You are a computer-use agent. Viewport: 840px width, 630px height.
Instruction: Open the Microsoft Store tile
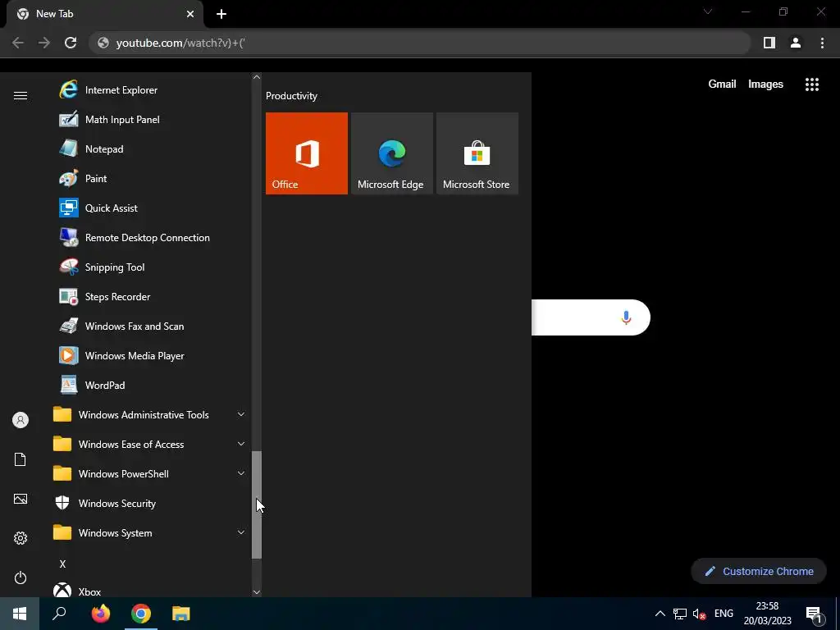tap(477, 153)
